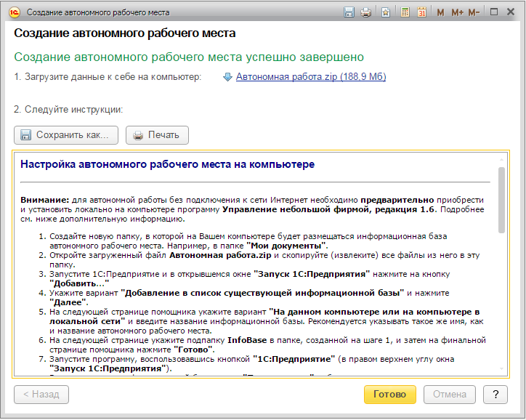This screenshot has width=526, height=420.
Task: Click bold text Управление небольшой фирмой, редакция 1.6
Action: [x=328, y=210]
